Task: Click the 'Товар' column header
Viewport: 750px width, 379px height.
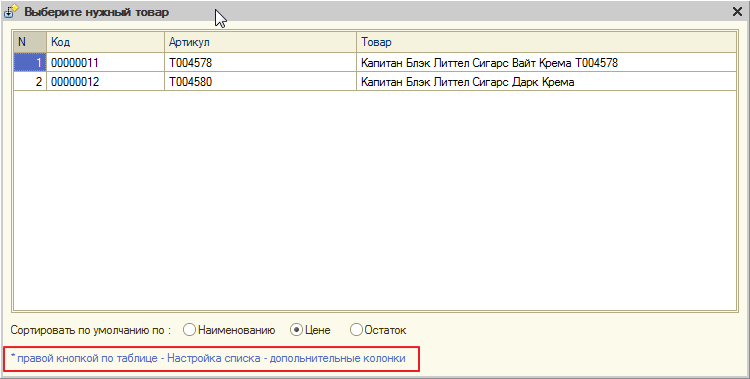Action: click(546, 42)
